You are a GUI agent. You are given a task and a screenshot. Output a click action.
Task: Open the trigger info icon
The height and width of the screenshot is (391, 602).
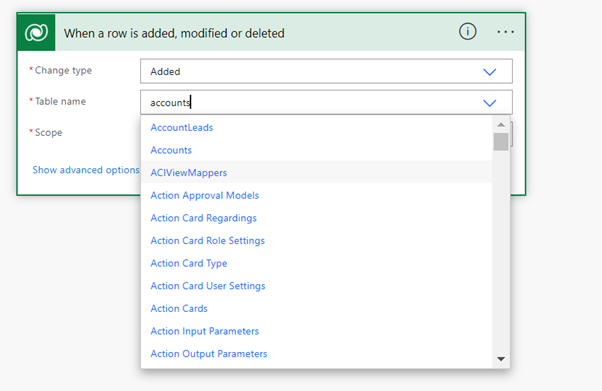tap(467, 31)
